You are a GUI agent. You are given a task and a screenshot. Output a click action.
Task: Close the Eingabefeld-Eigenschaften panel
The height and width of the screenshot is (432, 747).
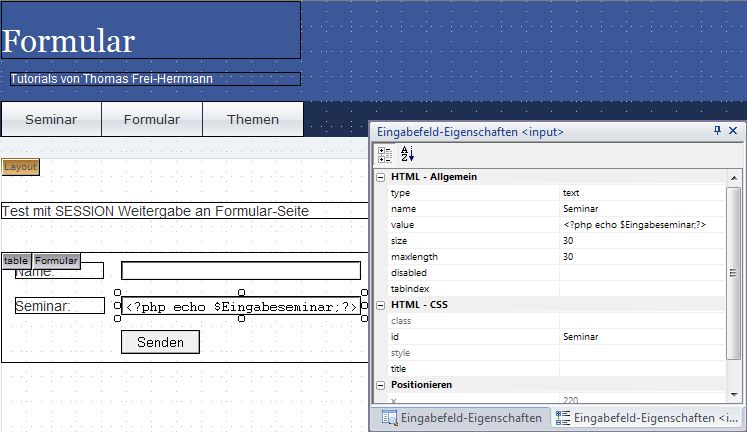tap(733, 131)
